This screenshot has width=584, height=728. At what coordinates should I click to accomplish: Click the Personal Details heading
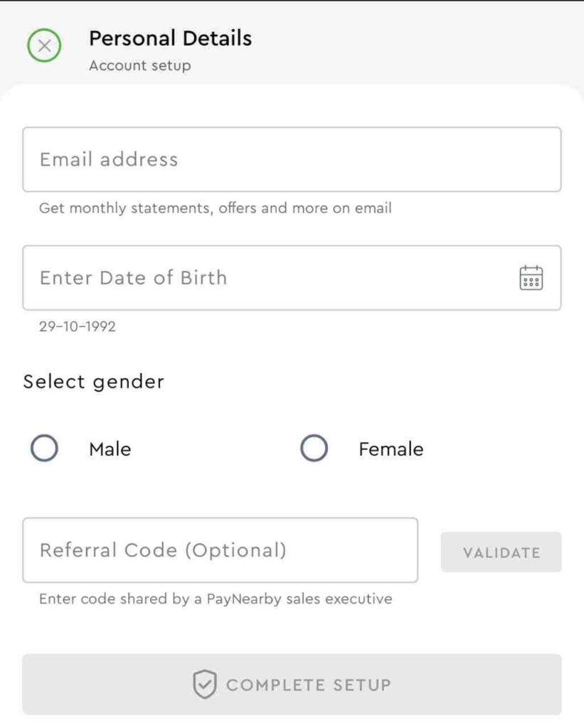coord(171,38)
